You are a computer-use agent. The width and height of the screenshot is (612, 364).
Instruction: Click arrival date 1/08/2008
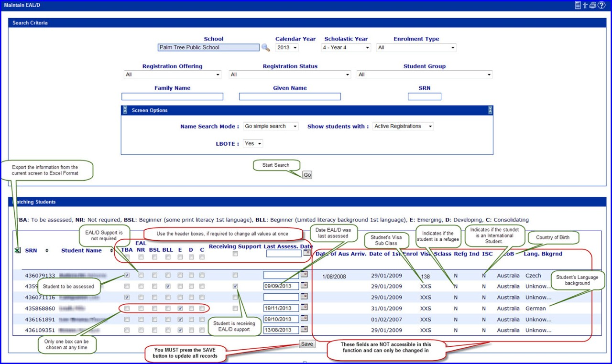pyautogui.click(x=334, y=276)
